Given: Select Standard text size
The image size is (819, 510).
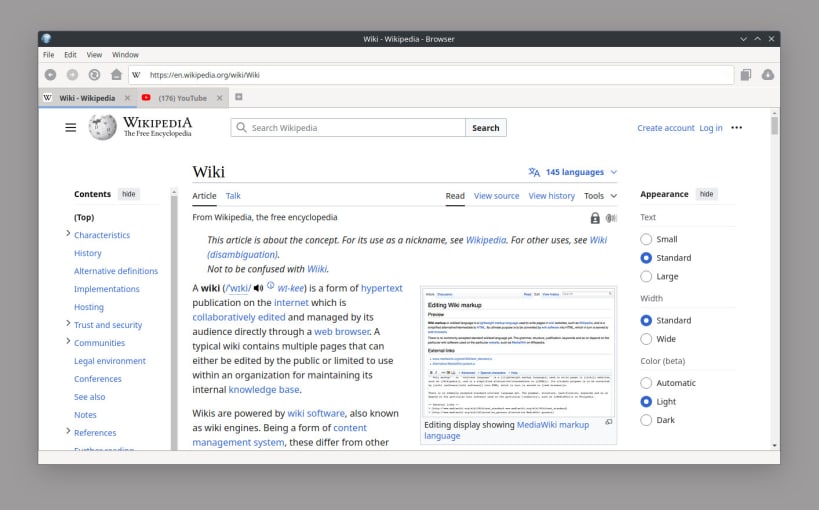Looking at the screenshot, I should (646, 258).
